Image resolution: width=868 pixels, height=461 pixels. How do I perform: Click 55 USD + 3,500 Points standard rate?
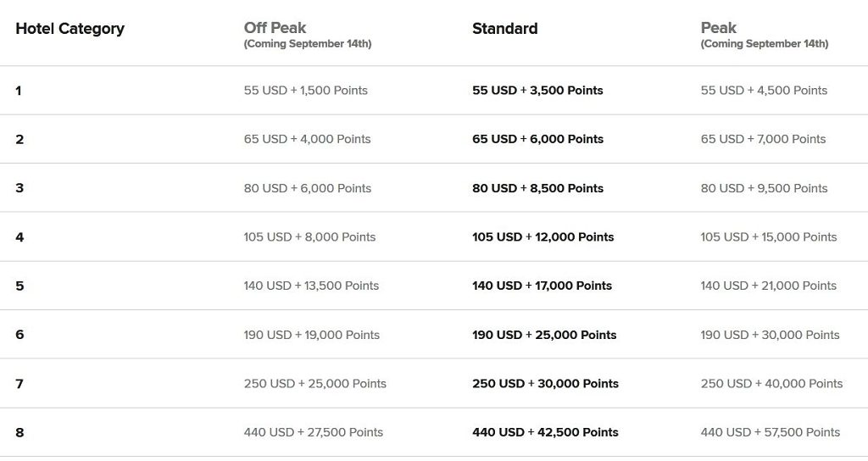[537, 91]
